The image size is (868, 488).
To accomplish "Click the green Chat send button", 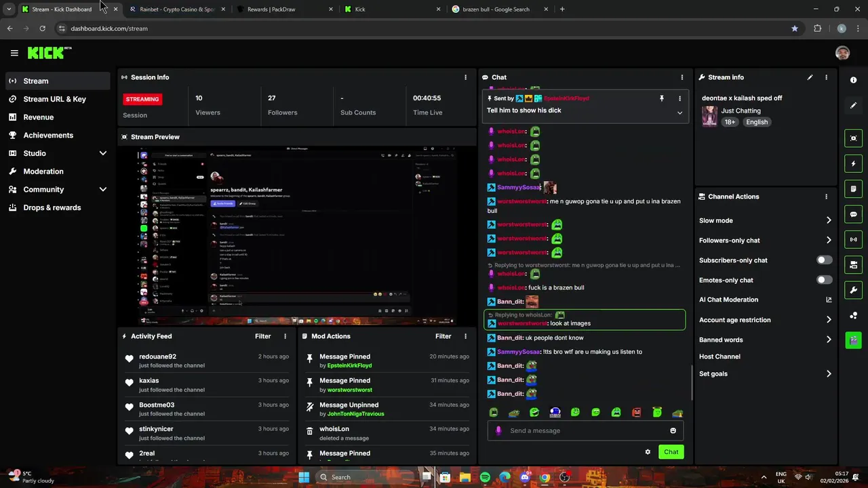I will [671, 452].
